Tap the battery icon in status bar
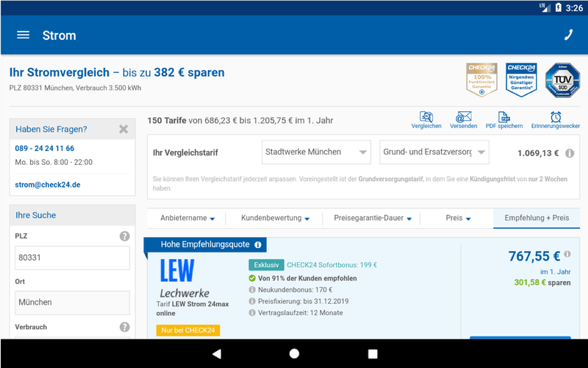The image size is (588, 368). (558, 7)
